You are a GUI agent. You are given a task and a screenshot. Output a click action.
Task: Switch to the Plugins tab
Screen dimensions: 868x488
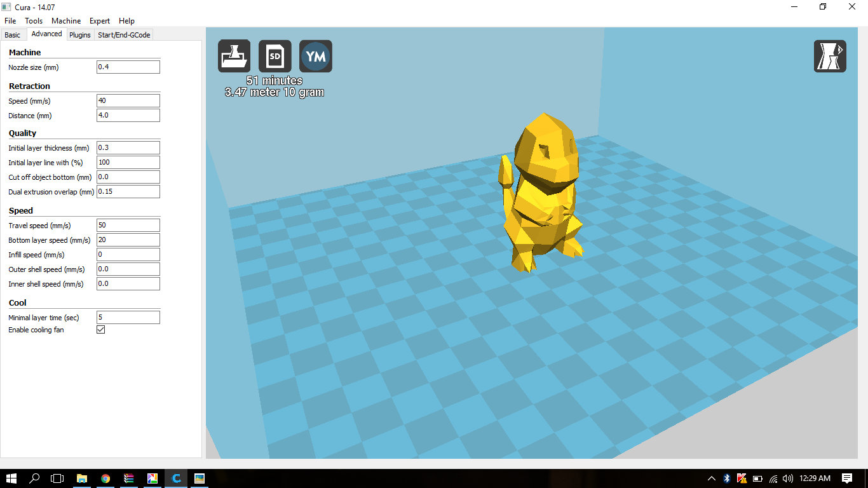pos(80,35)
